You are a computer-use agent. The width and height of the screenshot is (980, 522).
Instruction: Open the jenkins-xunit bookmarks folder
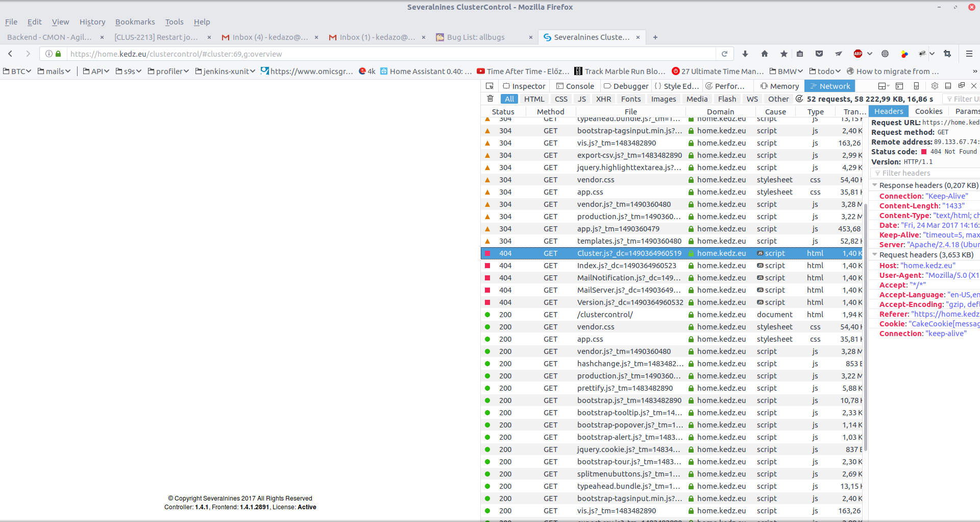(225, 72)
